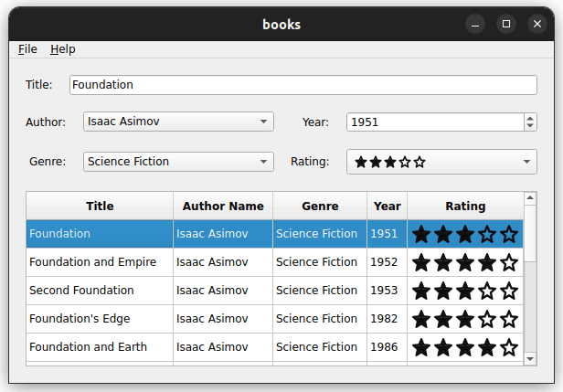The width and height of the screenshot is (563, 392).
Task: Click the star rating for Second Foundation
Action: pyautogui.click(x=464, y=291)
